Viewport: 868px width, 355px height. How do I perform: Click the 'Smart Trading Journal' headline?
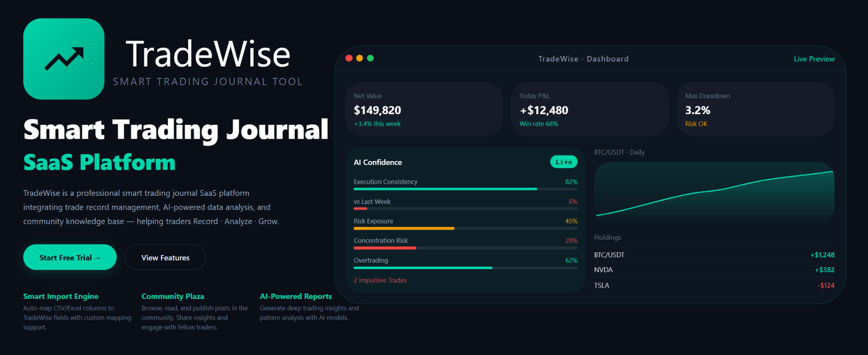tap(176, 130)
